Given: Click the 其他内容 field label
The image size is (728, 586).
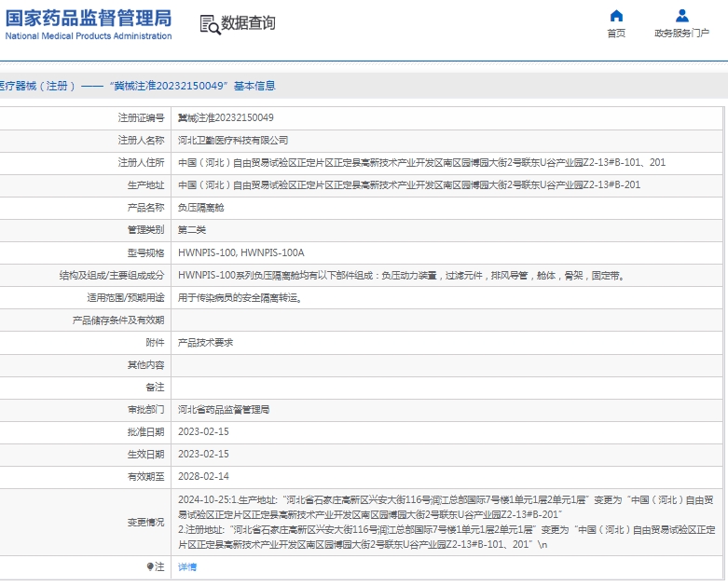Looking at the screenshot, I should click(x=145, y=365).
